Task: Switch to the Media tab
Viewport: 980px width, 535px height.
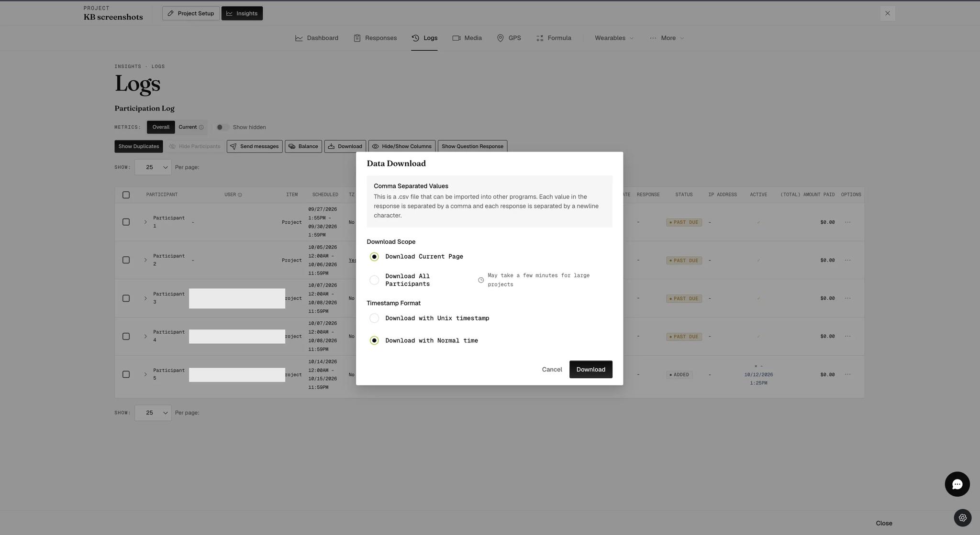Action: coord(467,38)
